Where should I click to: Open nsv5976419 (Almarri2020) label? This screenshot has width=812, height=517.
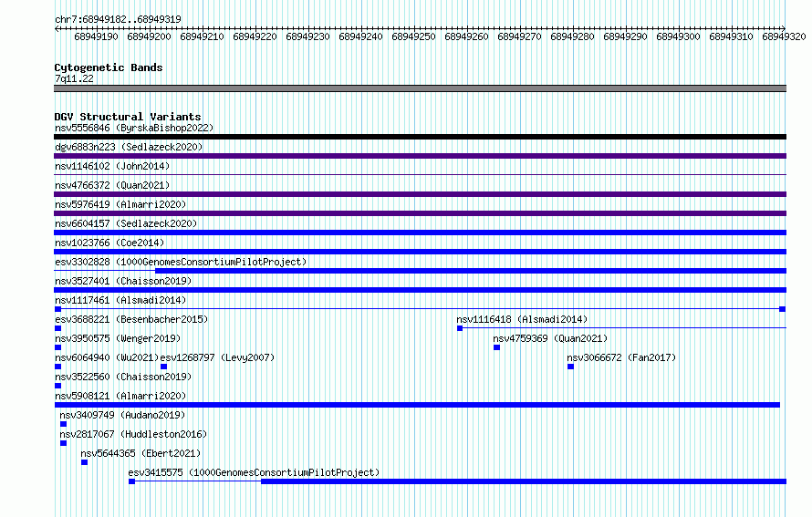120,204
